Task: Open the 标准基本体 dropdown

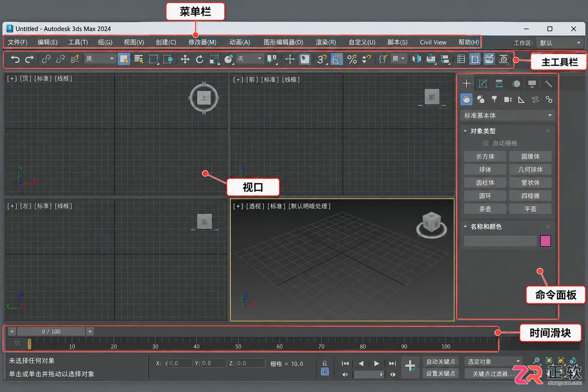Action: click(x=508, y=116)
